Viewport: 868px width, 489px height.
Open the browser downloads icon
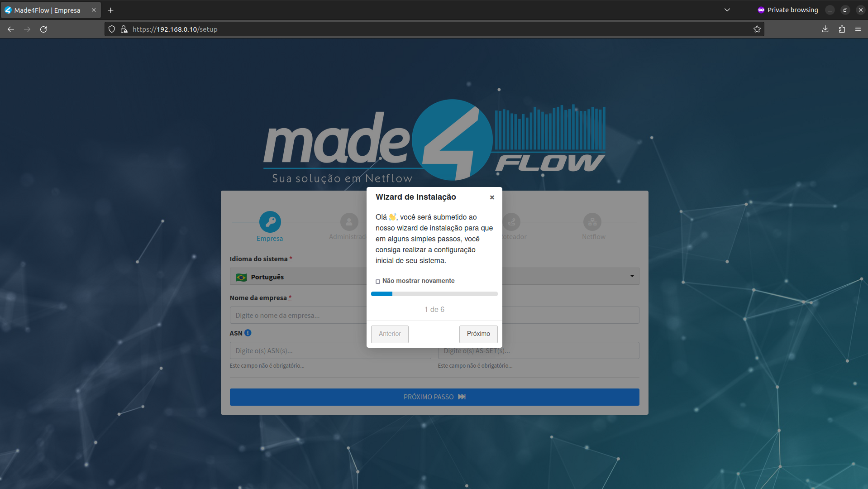[x=825, y=29]
